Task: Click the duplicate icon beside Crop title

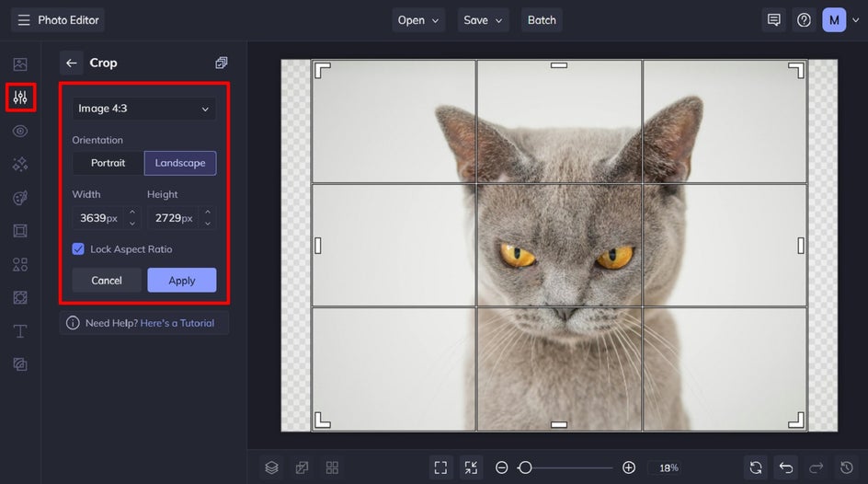Action: (222, 63)
